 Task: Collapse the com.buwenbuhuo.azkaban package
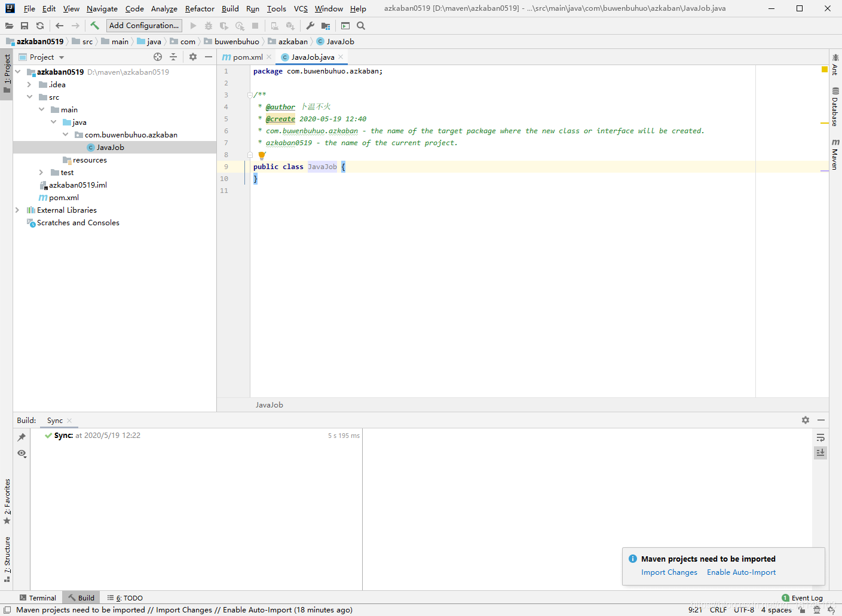click(x=65, y=134)
